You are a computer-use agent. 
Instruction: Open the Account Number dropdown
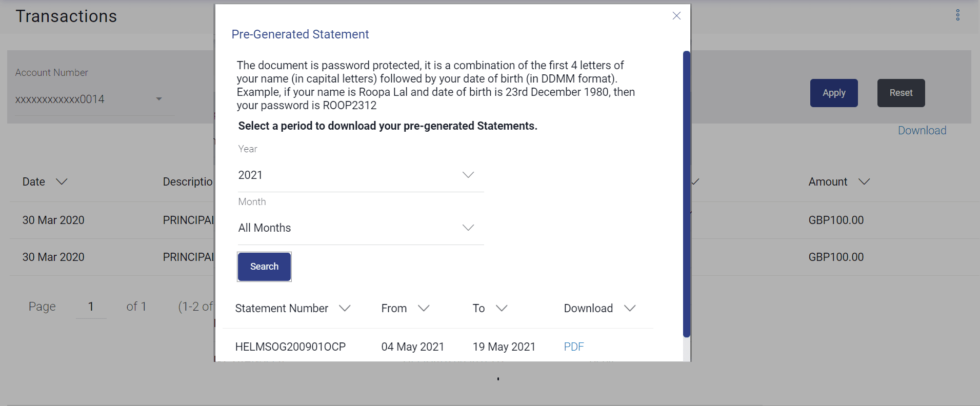(159, 99)
